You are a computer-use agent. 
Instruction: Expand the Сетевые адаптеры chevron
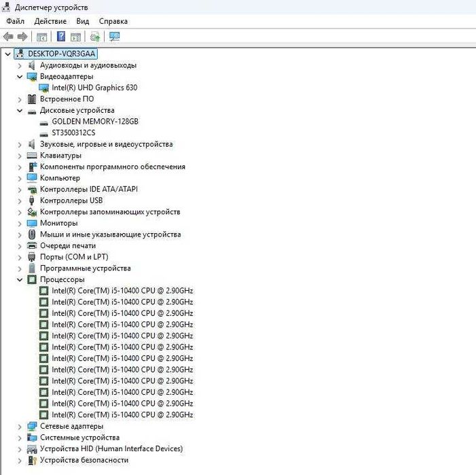[x=20, y=427]
